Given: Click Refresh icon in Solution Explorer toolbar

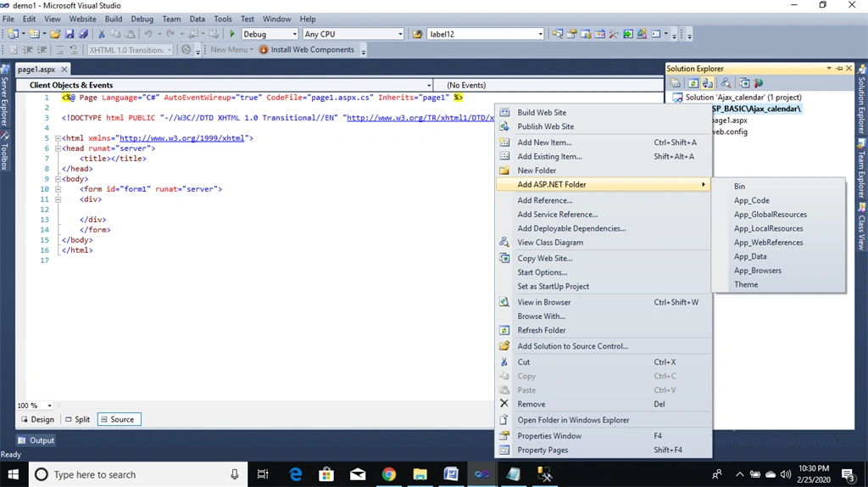Looking at the screenshot, I should (693, 83).
